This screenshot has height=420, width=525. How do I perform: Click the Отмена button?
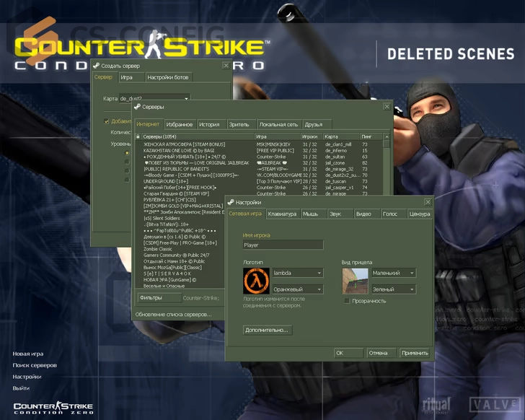(x=380, y=353)
